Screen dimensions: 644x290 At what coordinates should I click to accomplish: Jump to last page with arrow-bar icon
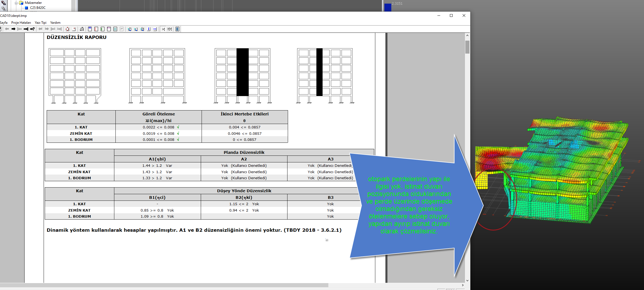(x=26, y=29)
